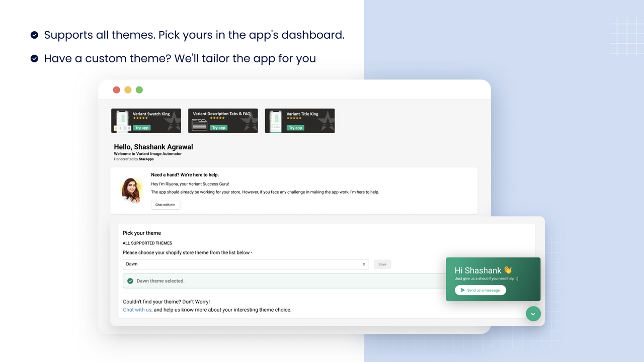Click the yellow traffic light button
Image resolution: width=644 pixels, height=362 pixels.
128,89
